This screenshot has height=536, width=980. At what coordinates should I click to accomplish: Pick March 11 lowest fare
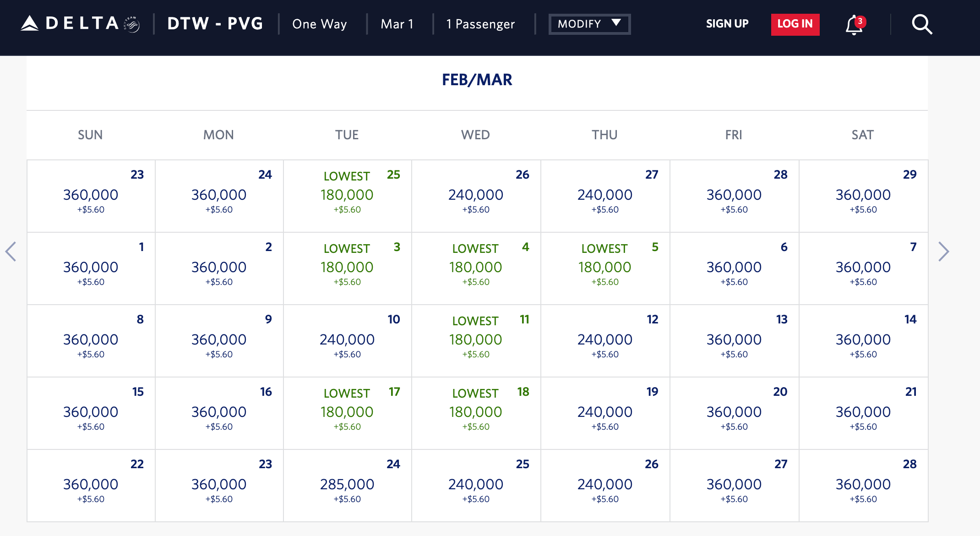(x=476, y=340)
